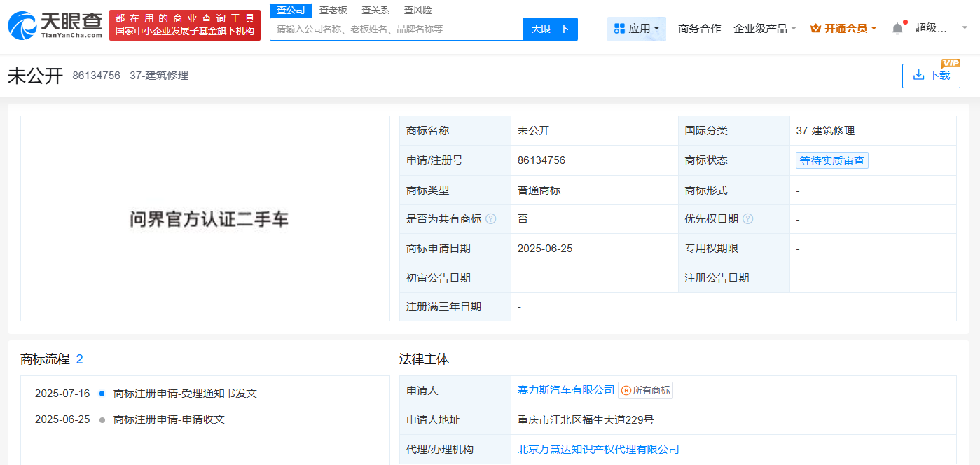Click the 普通商标 type cell
This screenshot has width=980, height=465.
click(539, 190)
